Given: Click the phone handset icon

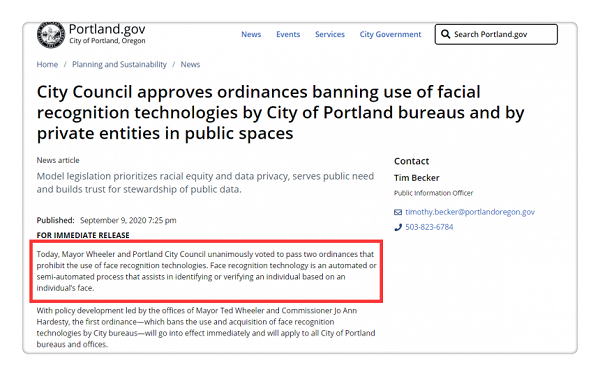Looking at the screenshot, I should pos(398,227).
